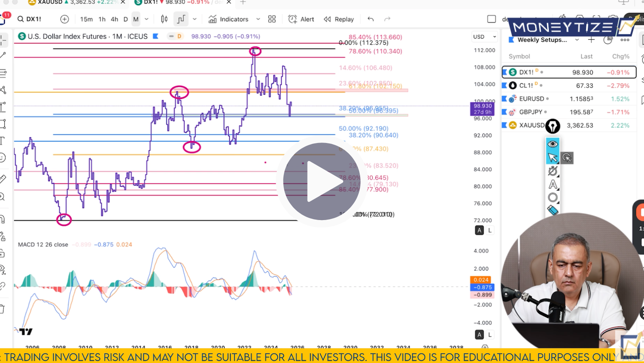This screenshot has width=644, height=363.
Task: Click the TradingView logo on the chart
Action: (26, 332)
